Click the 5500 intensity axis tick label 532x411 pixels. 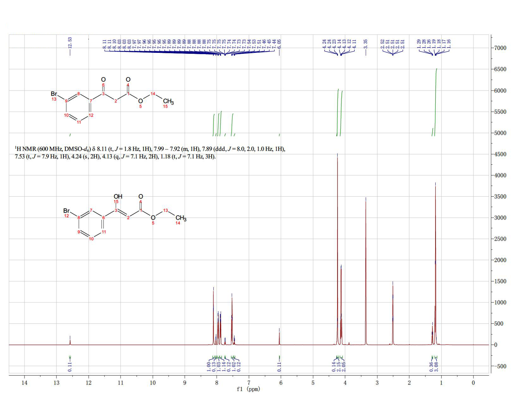coord(500,112)
